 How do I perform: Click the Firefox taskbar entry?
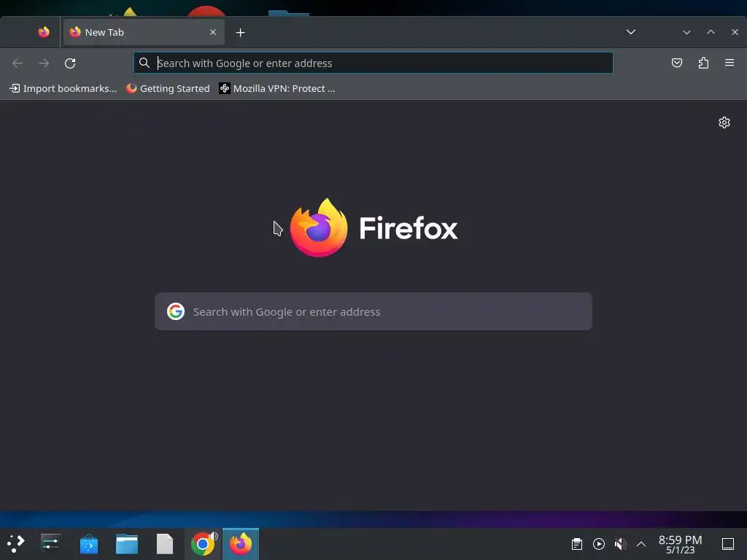241,544
